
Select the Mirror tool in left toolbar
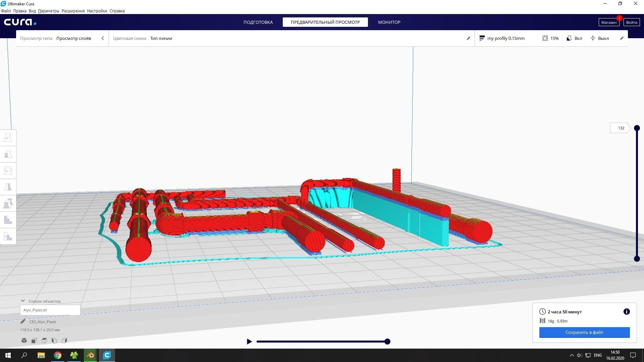coord(8,187)
